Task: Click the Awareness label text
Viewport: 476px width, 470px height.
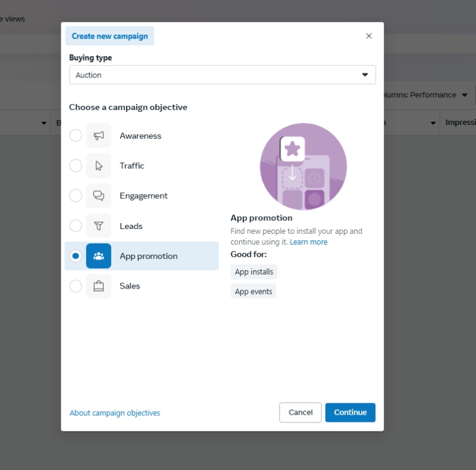Action: coord(140,136)
